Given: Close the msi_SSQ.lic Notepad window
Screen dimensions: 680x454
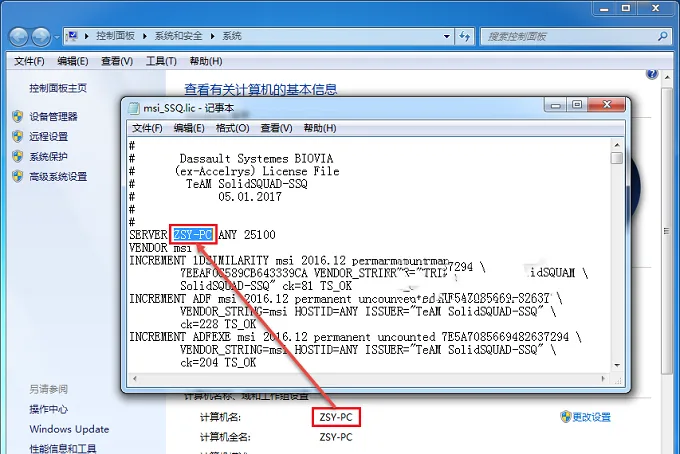Looking at the screenshot, I should 606,105.
